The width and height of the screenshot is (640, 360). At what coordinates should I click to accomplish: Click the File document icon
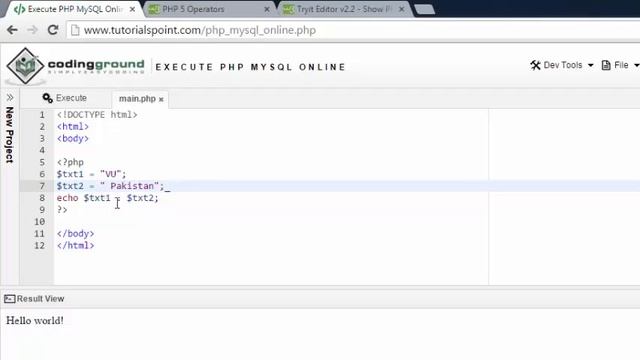tap(606, 65)
